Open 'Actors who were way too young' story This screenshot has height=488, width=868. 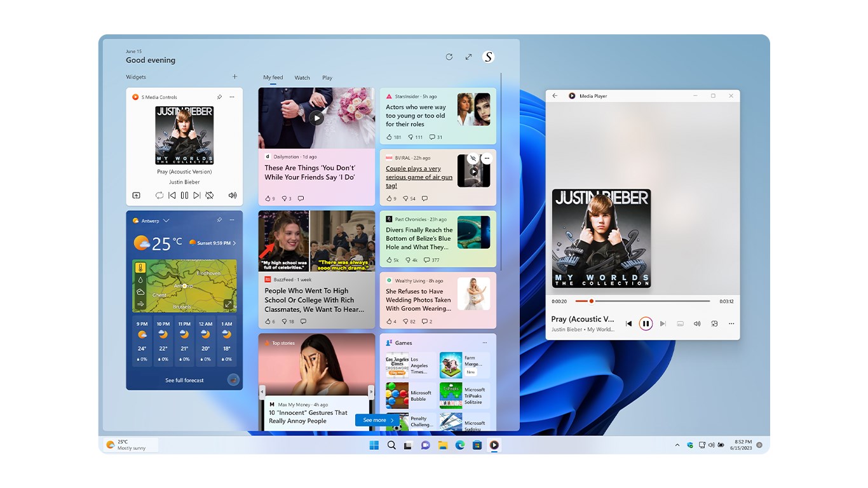416,116
